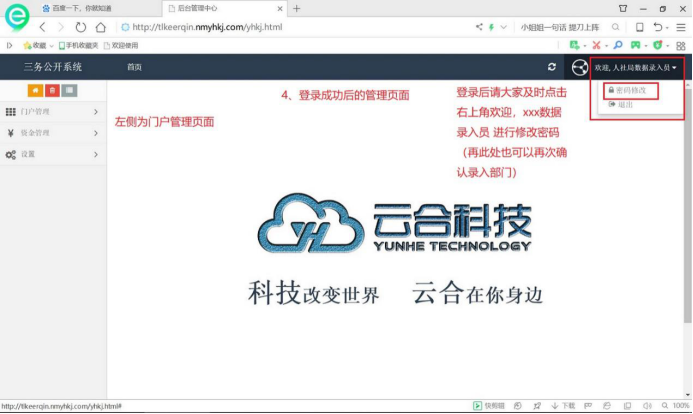Click the skin shirt icon in title bar
The image size is (693, 414).
tap(623, 8)
